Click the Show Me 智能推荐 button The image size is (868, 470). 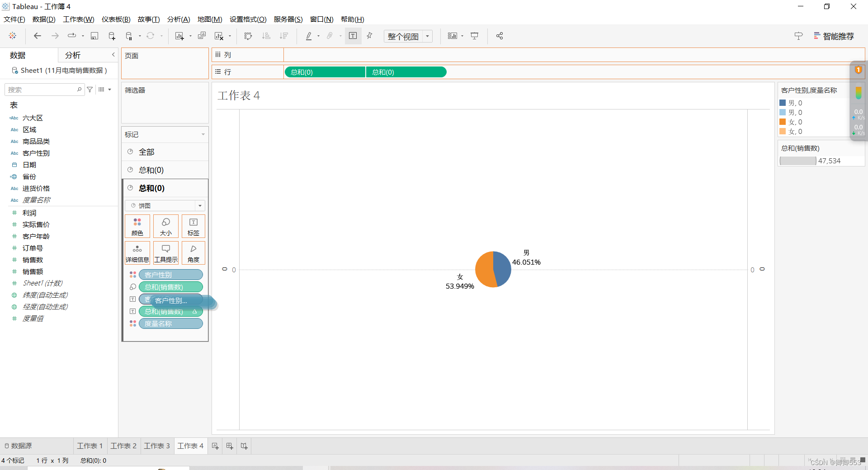point(834,36)
